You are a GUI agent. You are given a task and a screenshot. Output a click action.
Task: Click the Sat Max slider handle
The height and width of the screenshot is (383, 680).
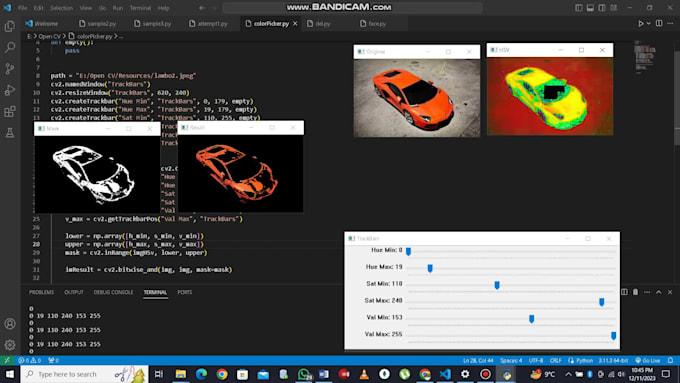[602, 302]
